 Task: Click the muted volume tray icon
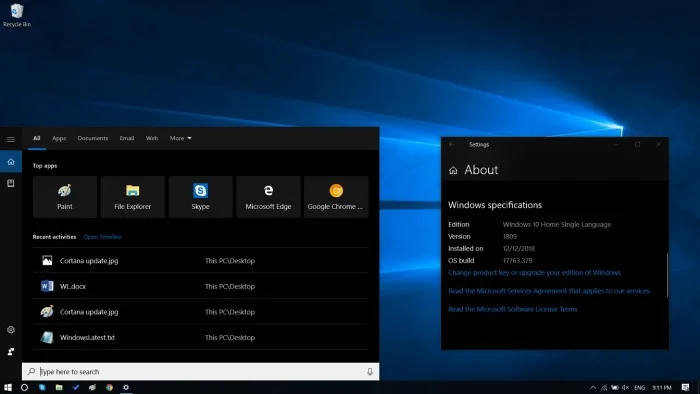pos(625,387)
